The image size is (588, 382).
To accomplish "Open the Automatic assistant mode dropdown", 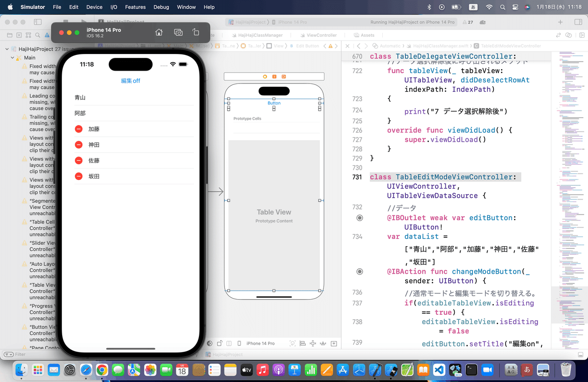I will pos(386,46).
